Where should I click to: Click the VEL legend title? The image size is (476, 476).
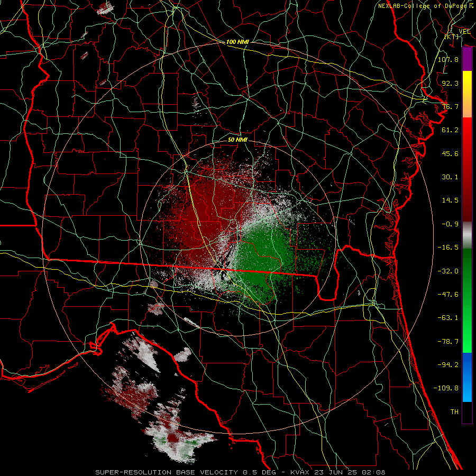click(x=464, y=32)
